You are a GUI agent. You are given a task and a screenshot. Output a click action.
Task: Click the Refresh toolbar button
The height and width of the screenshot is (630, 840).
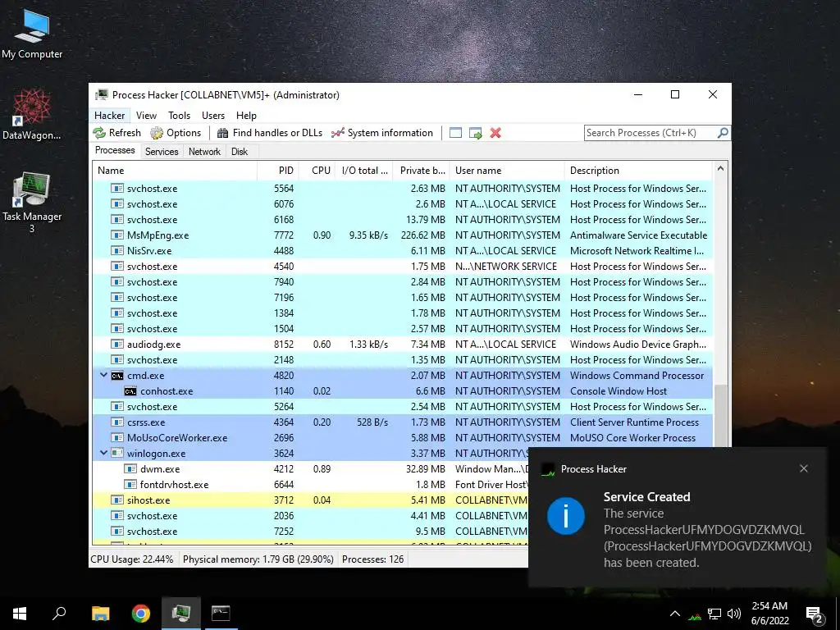[x=116, y=133]
